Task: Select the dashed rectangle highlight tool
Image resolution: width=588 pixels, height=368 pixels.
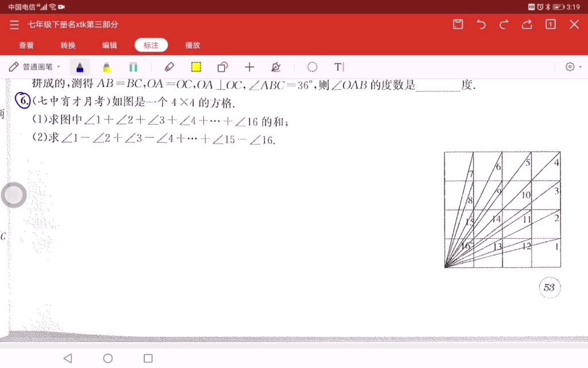Action: (196, 67)
